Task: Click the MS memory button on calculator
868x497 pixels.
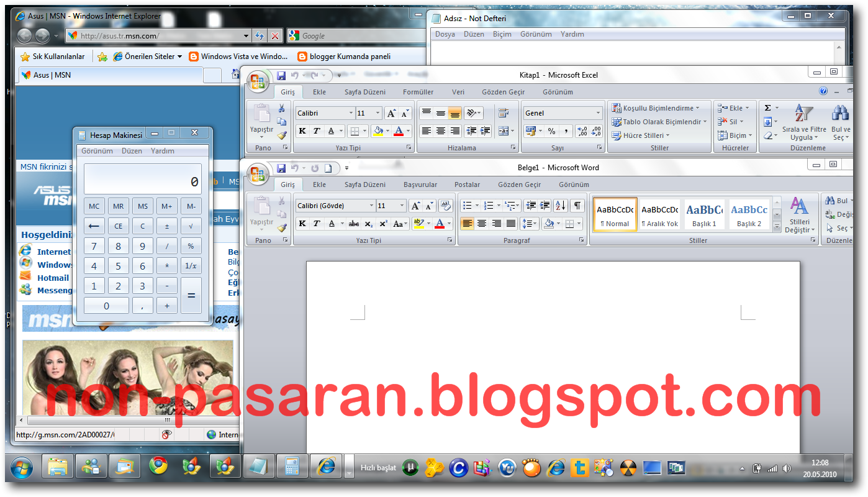Action: point(143,206)
